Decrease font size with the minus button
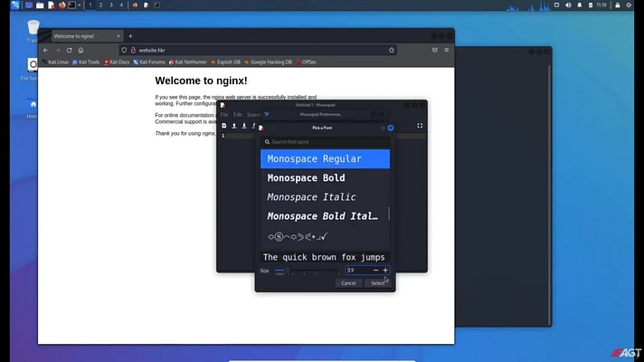Image resolution: width=644 pixels, height=362 pixels. 375,270
